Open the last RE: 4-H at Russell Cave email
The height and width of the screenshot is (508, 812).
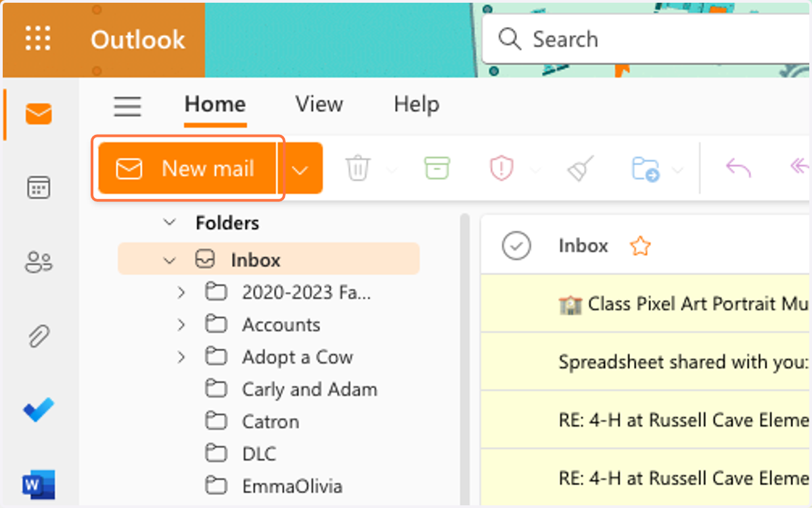pyautogui.click(x=646, y=478)
